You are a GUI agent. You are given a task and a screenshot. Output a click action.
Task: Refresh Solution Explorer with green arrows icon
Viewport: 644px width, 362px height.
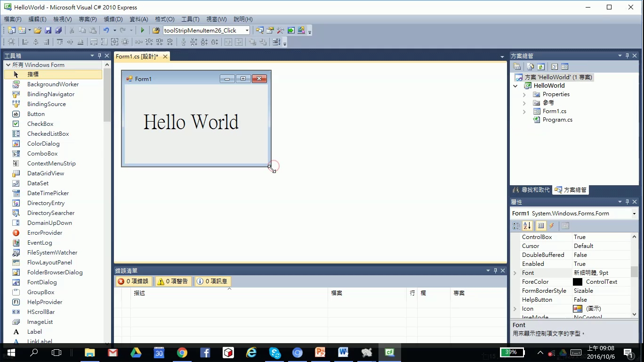(541, 66)
